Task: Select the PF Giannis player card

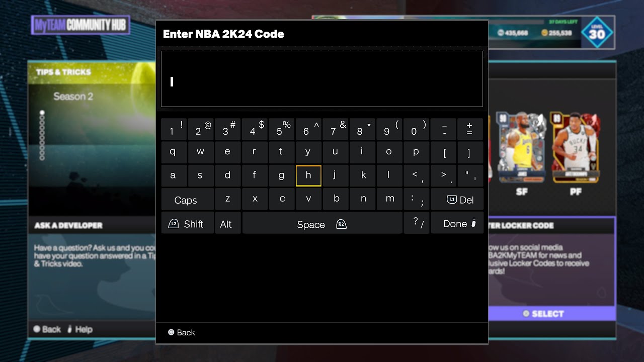Action: pyautogui.click(x=575, y=147)
